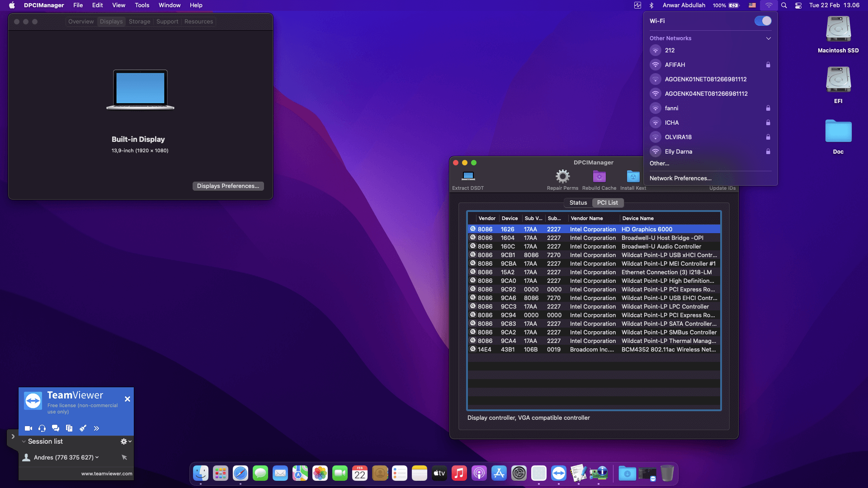The height and width of the screenshot is (488, 868).
Task: Open the Doc folder on desktop
Action: click(838, 131)
